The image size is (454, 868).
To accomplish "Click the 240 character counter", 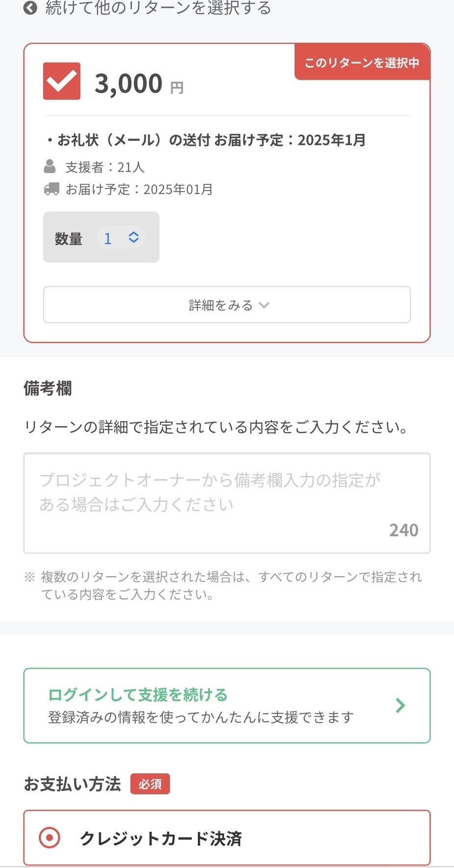I will [x=403, y=530].
